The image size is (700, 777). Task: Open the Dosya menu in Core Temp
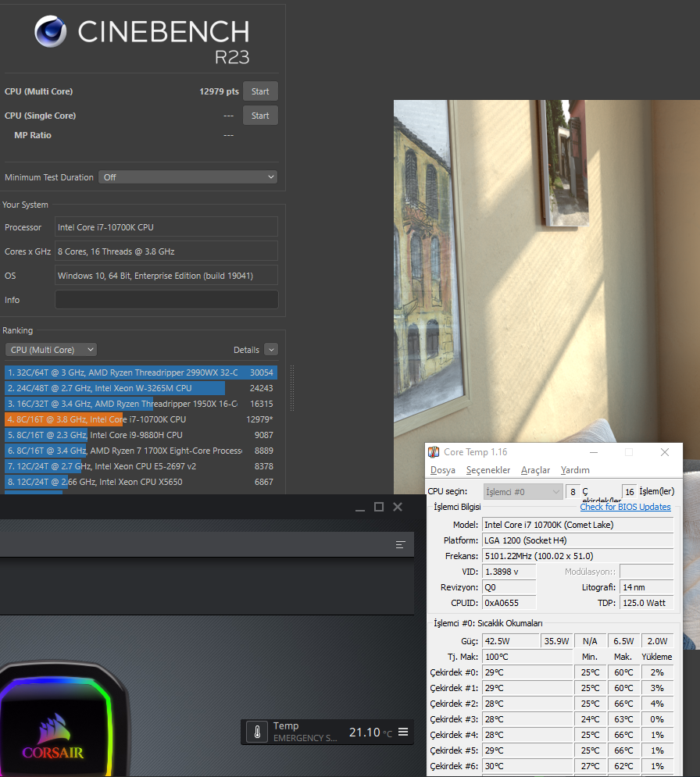coord(443,470)
